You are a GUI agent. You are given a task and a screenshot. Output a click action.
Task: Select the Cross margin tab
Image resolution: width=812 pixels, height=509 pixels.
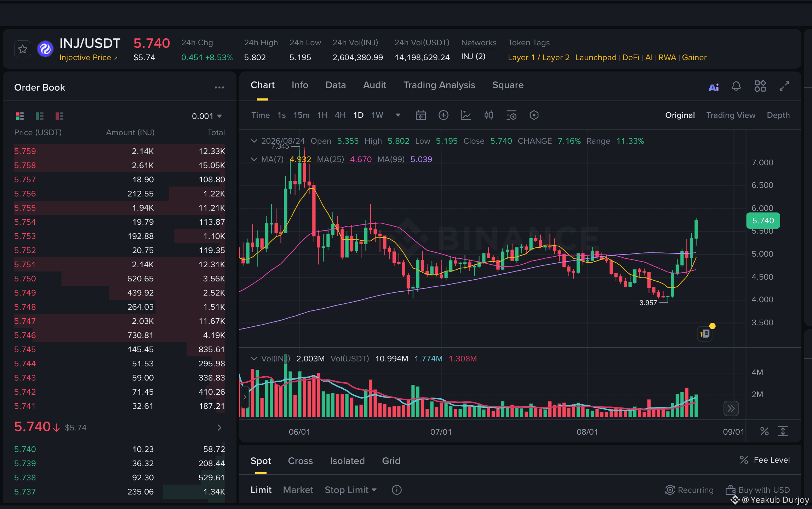coord(301,461)
